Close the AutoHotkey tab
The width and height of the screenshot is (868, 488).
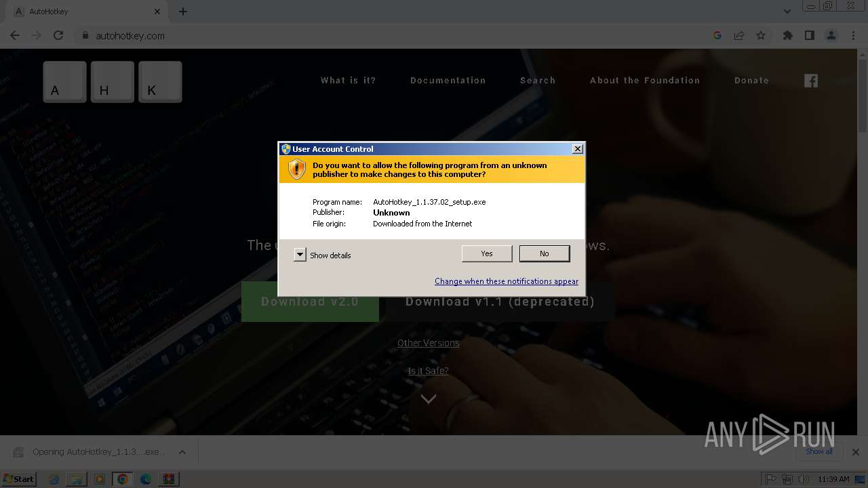pos(157,12)
